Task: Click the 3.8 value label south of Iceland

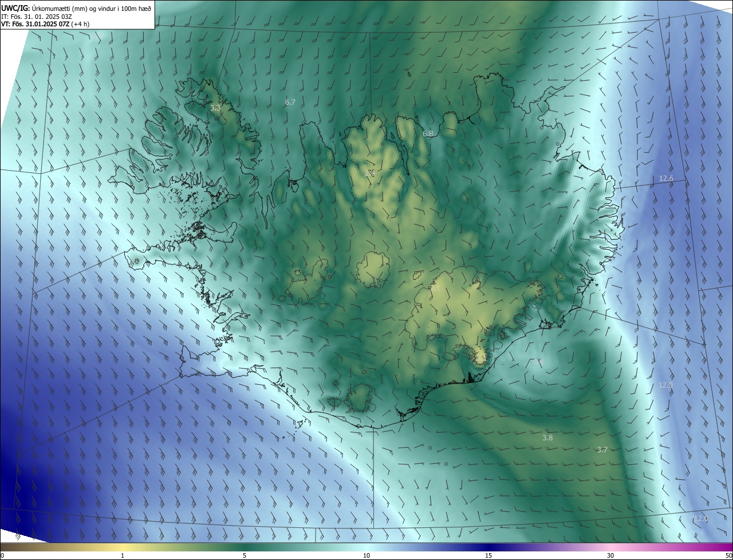Action: pyautogui.click(x=547, y=437)
